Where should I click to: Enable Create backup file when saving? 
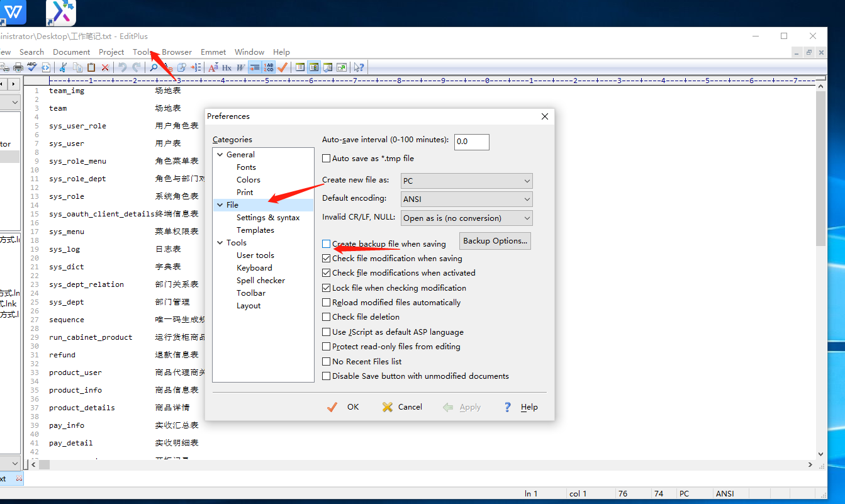[326, 244]
